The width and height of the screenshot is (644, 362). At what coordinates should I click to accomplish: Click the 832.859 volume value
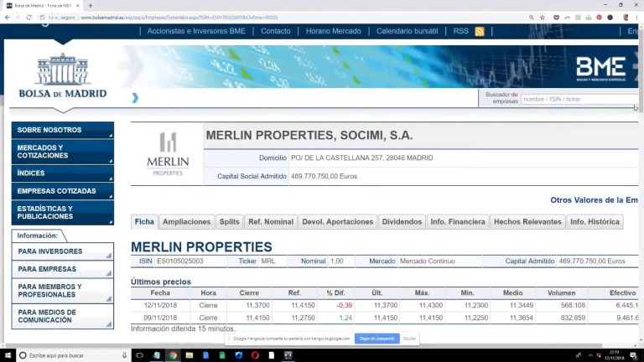[x=573, y=318]
